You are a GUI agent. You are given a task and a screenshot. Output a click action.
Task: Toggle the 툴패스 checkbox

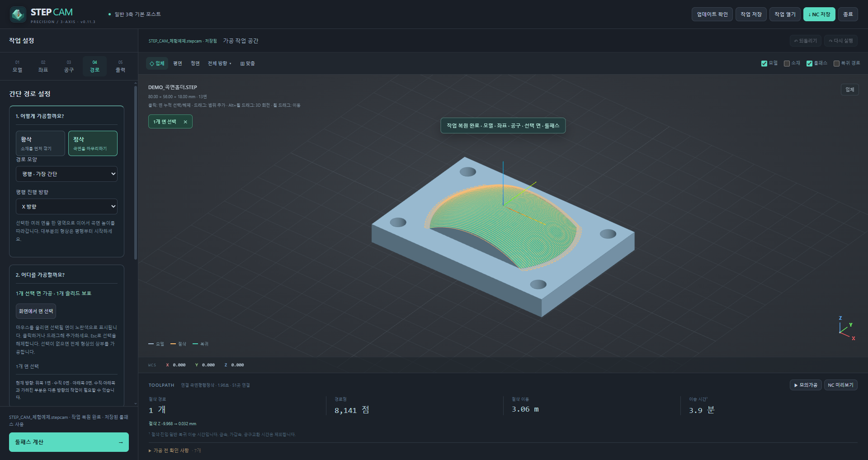click(x=809, y=63)
